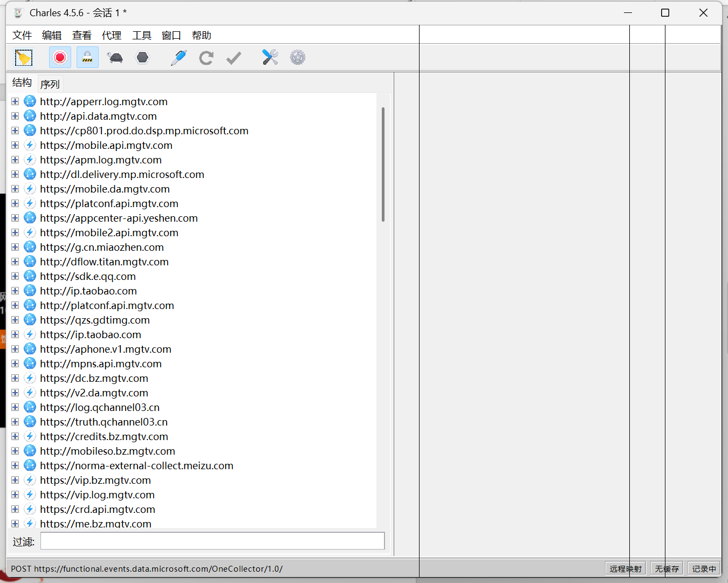Click lightning icon of https://ip.taobao.com
728x583 pixels.
(30, 334)
